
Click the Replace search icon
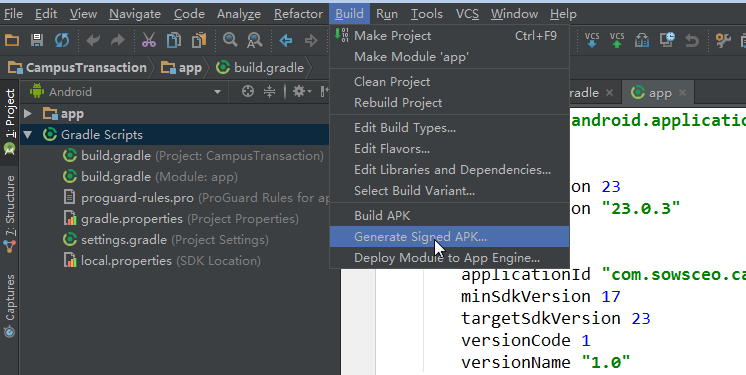(255, 40)
